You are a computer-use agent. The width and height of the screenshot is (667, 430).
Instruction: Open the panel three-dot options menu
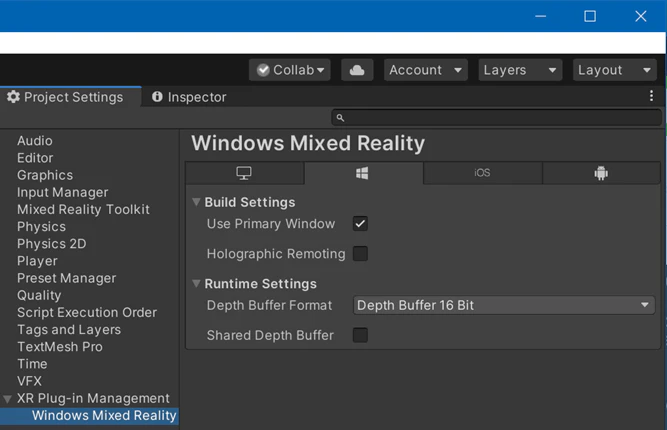coord(651,96)
